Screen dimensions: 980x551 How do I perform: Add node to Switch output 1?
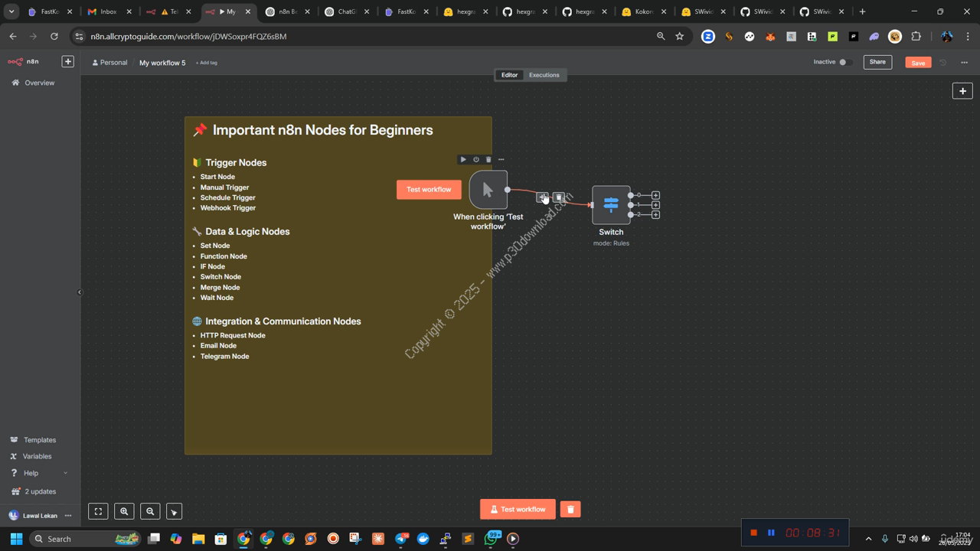click(655, 205)
